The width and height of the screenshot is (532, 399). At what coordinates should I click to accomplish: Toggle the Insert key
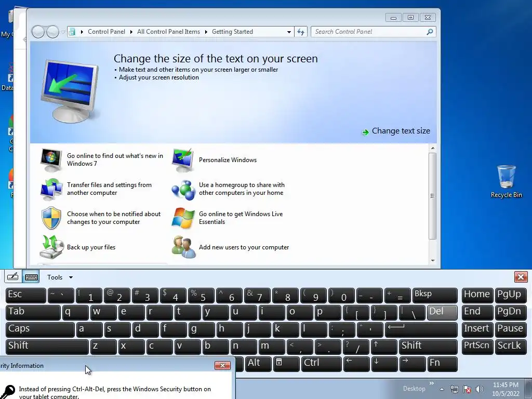(477, 329)
